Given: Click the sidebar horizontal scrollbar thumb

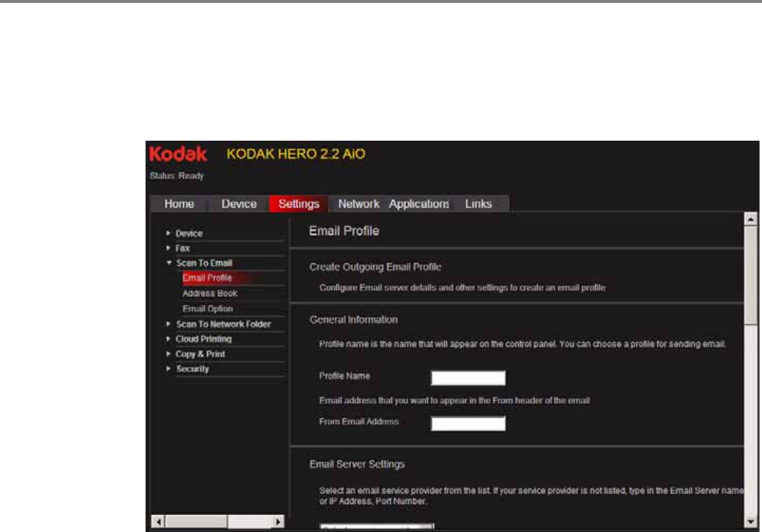Looking at the screenshot, I should (x=197, y=522).
